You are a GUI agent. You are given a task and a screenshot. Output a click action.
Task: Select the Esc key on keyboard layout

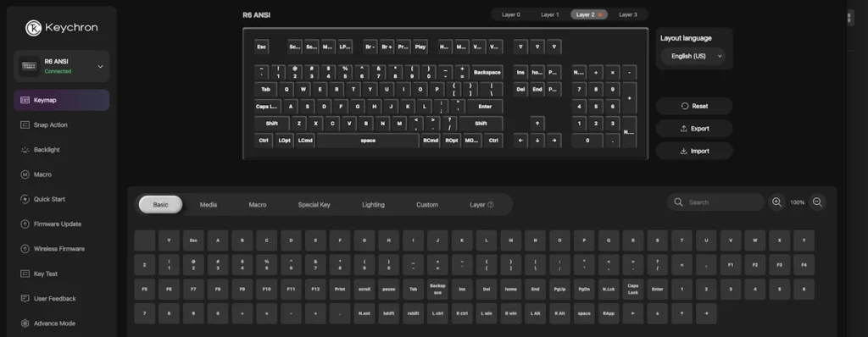click(x=262, y=47)
